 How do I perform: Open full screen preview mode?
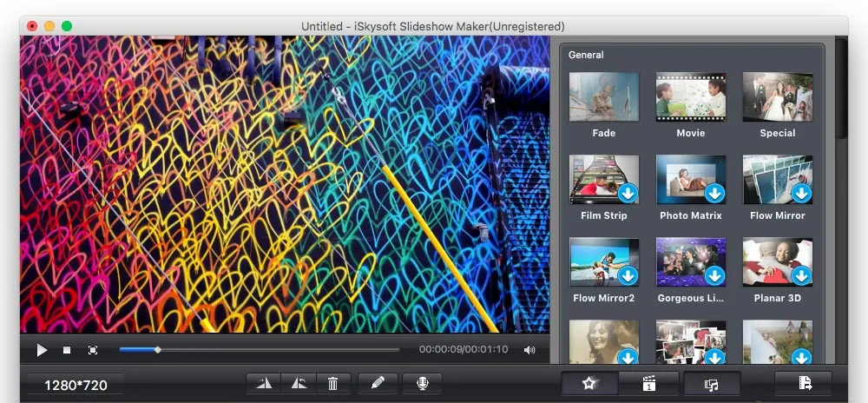tap(93, 350)
